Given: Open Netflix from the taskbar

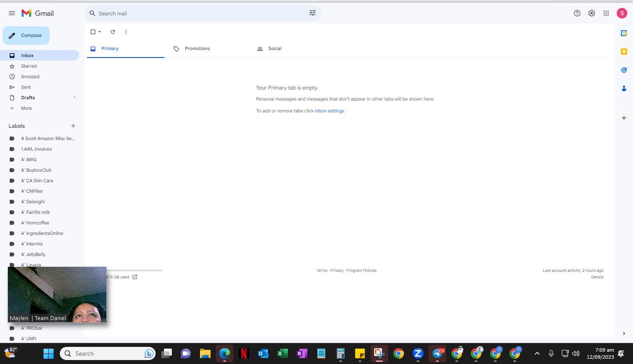Looking at the screenshot, I should [244, 353].
